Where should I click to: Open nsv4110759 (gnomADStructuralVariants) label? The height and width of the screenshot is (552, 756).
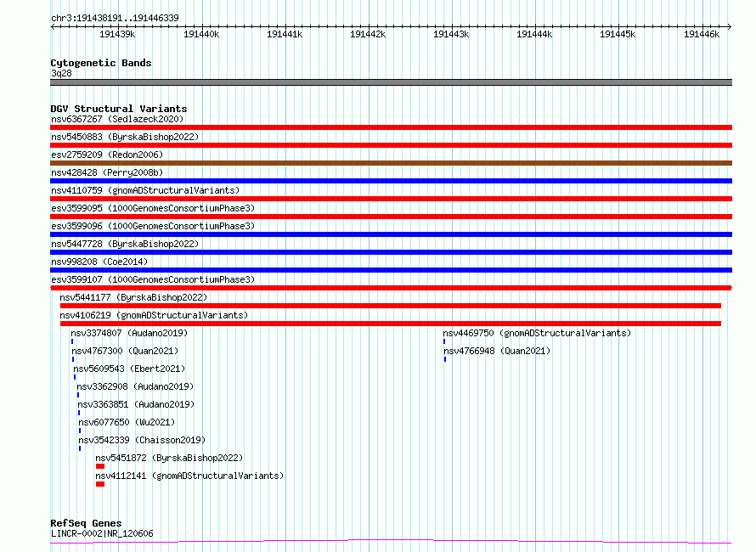point(145,190)
